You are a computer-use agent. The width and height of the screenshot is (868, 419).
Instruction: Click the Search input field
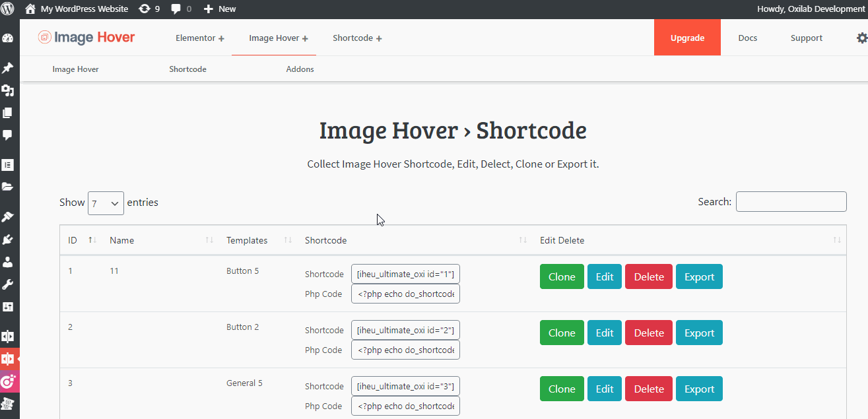(x=791, y=202)
